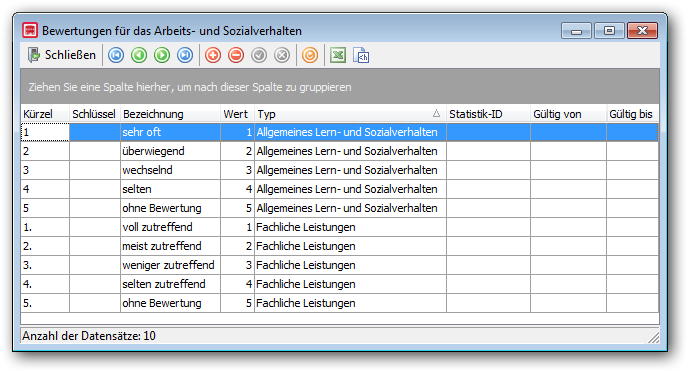This screenshot has width=688, height=372.
Task: Click Statistik-ID cell in 'selten' row
Action: [x=488, y=189]
